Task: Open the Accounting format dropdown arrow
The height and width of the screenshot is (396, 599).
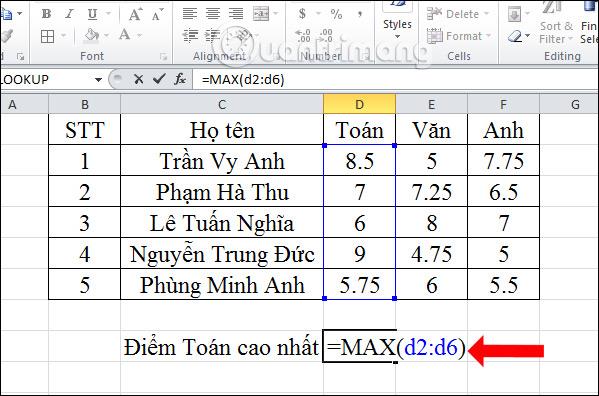Action: point(318,14)
